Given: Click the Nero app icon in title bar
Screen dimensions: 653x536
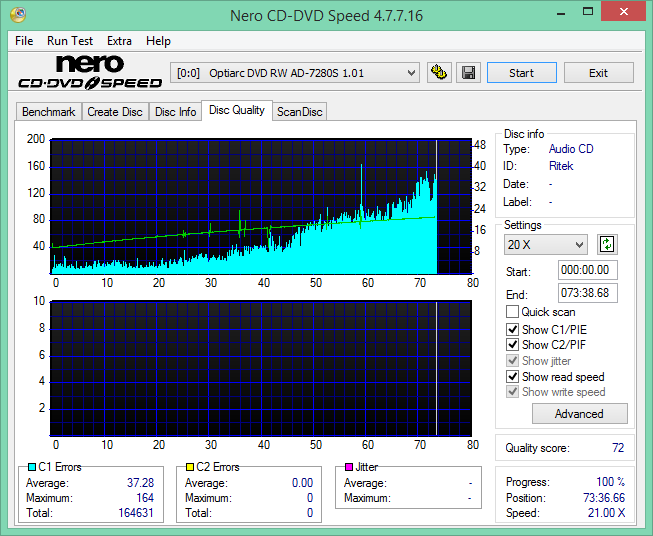Looking at the screenshot, I should tap(18, 15).
